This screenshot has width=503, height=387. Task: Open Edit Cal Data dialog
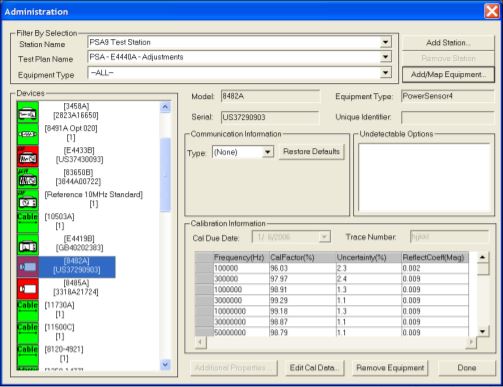[314, 368]
